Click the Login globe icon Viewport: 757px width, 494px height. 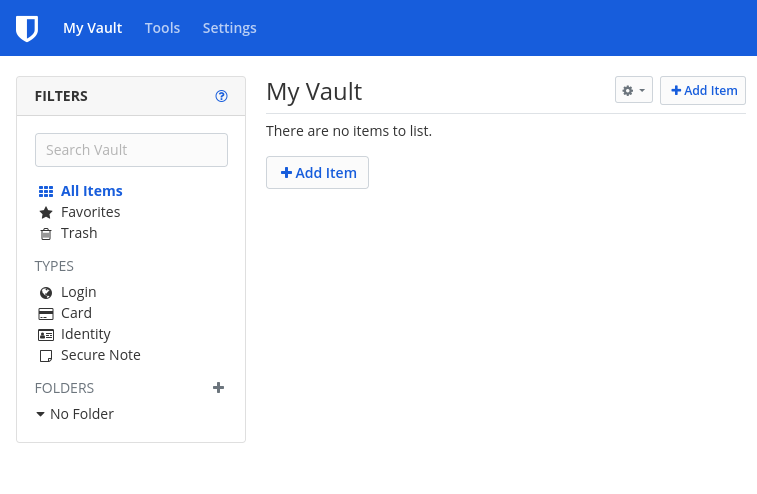(x=46, y=293)
